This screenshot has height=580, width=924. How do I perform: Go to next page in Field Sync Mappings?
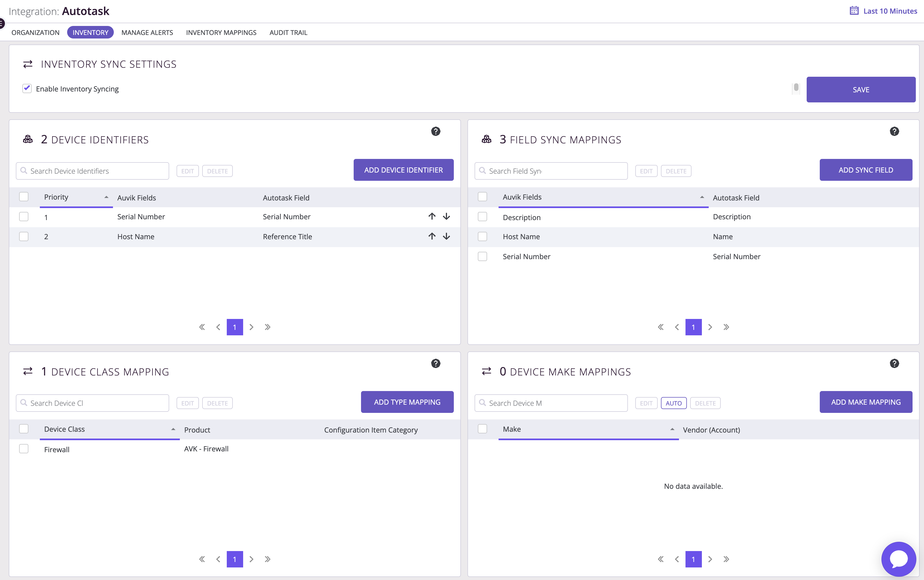point(710,327)
